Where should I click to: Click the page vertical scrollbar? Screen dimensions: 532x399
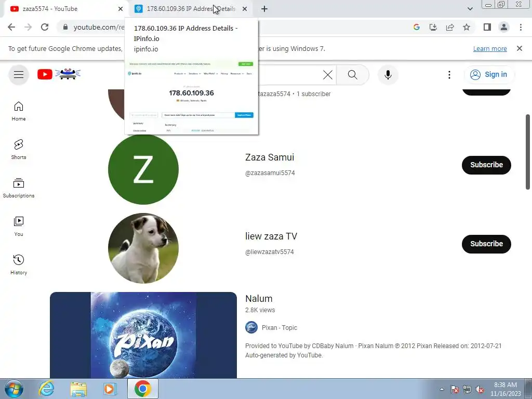point(528,152)
